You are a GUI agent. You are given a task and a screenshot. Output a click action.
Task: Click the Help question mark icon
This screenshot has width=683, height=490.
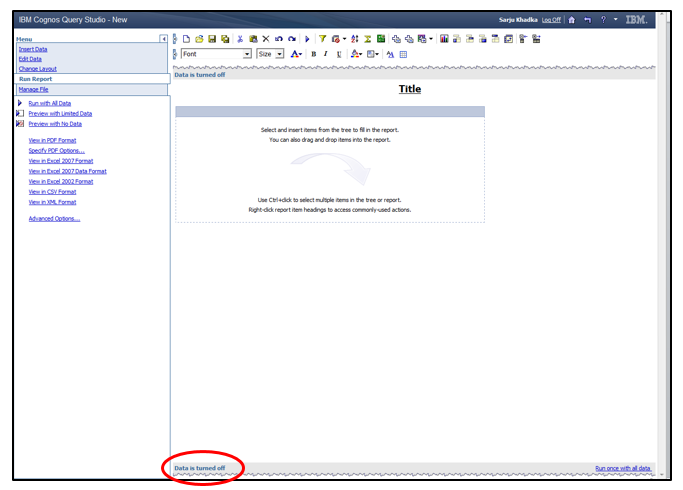[x=603, y=20]
